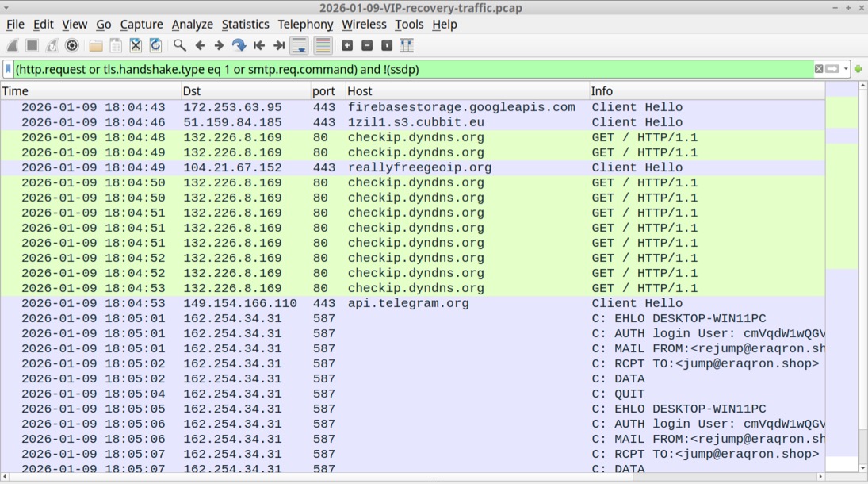Click the find packet magnifier icon
The image size is (868, 484).
pyautogui.click(x=180, y=46)
